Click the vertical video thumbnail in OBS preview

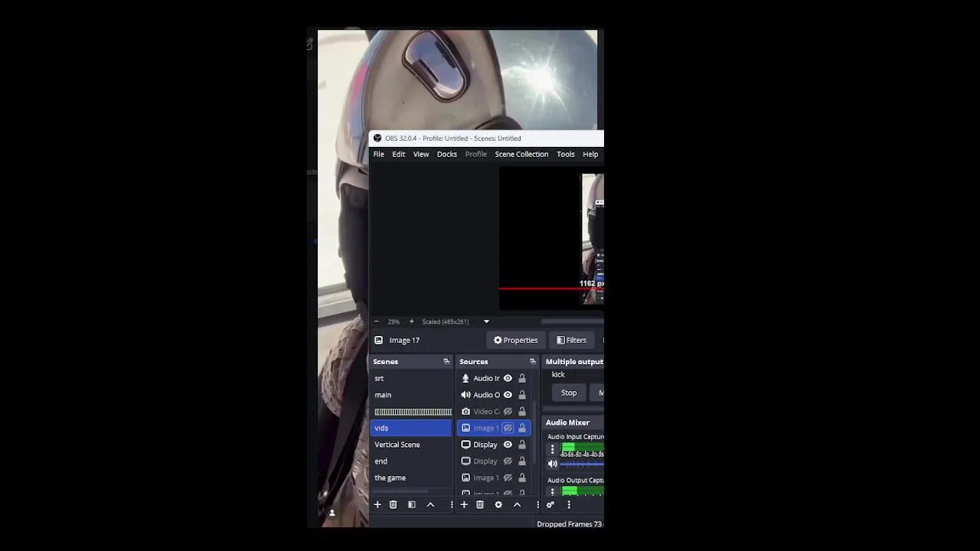click(x=593, y=239)
